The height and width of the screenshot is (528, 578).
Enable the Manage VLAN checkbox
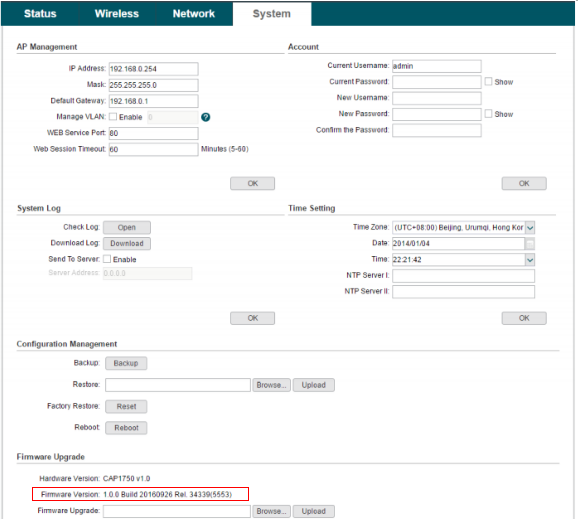pos(113,117)
